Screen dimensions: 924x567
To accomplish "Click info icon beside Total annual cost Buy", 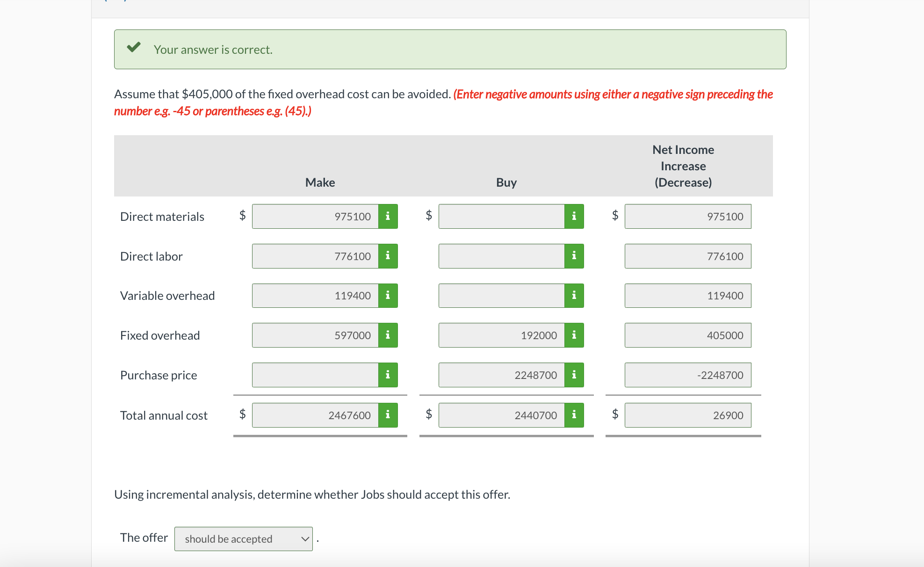I will pos(574,415).
